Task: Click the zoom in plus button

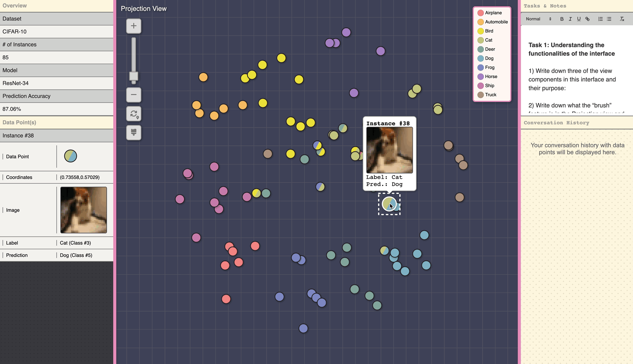Action: 133,26
